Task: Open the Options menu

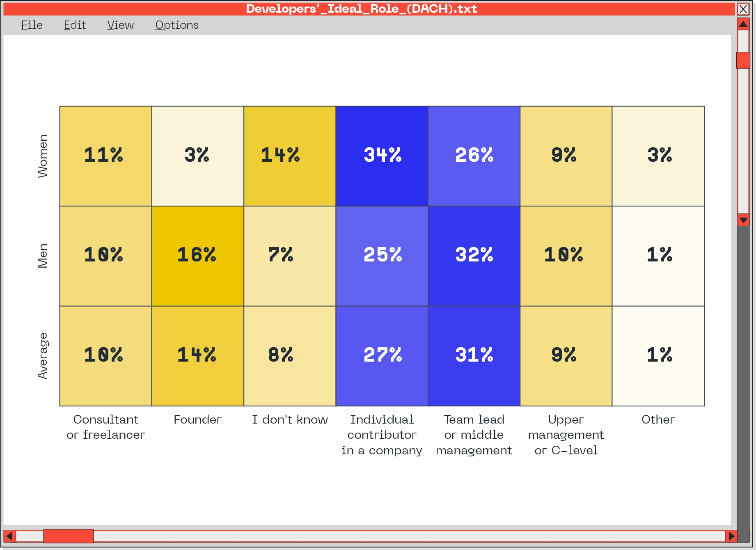Action: 176,25
